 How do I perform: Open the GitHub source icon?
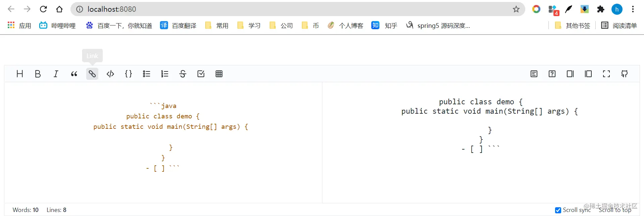point(625,74)
